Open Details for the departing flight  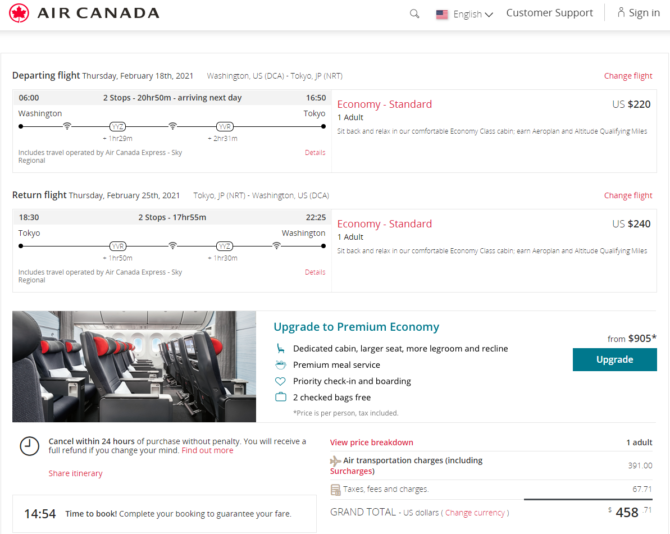[x=315, y=153]
